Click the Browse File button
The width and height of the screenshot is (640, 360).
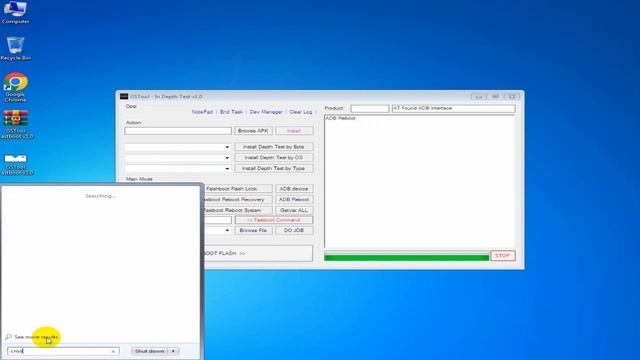click(253, 230)
